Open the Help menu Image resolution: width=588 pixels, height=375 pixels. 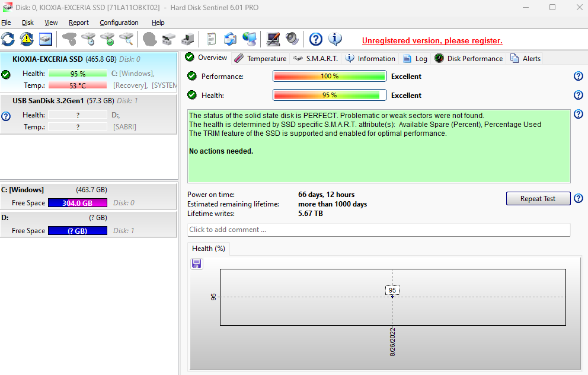(x=158, y=23)
